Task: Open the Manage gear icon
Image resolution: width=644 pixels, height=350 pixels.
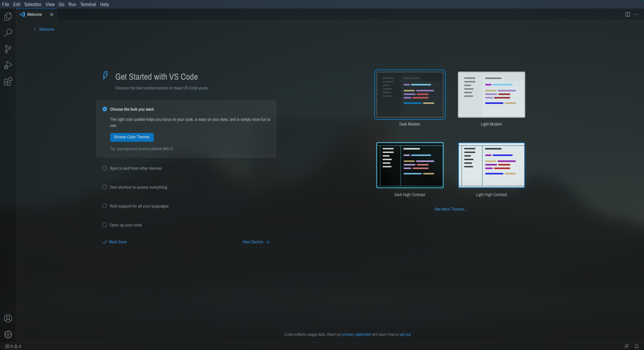Action: [8, 334]
